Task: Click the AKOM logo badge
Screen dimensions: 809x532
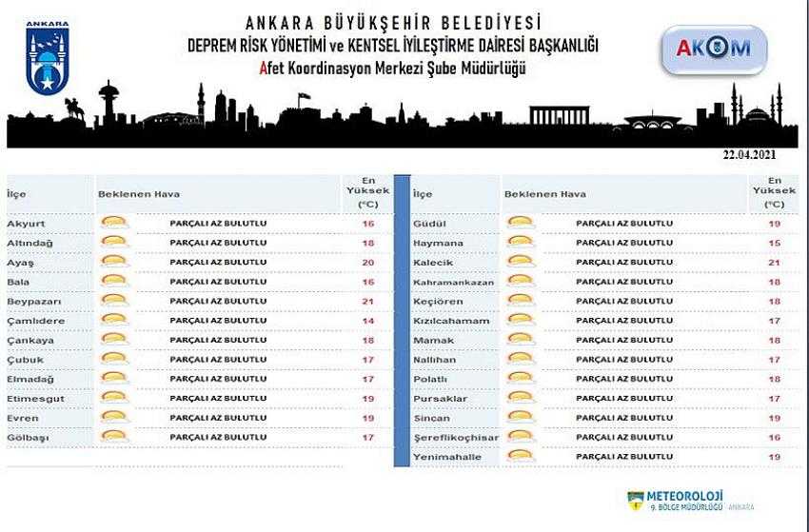Action: coord(714,49)
